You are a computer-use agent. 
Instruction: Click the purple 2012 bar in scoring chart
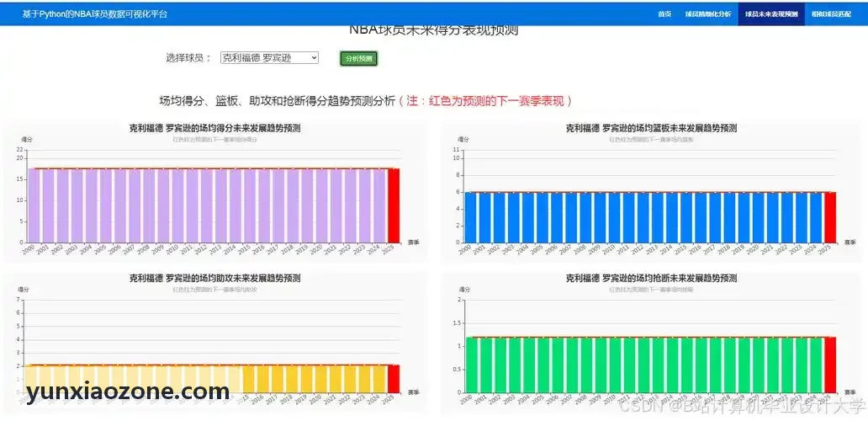pos(206,205)
